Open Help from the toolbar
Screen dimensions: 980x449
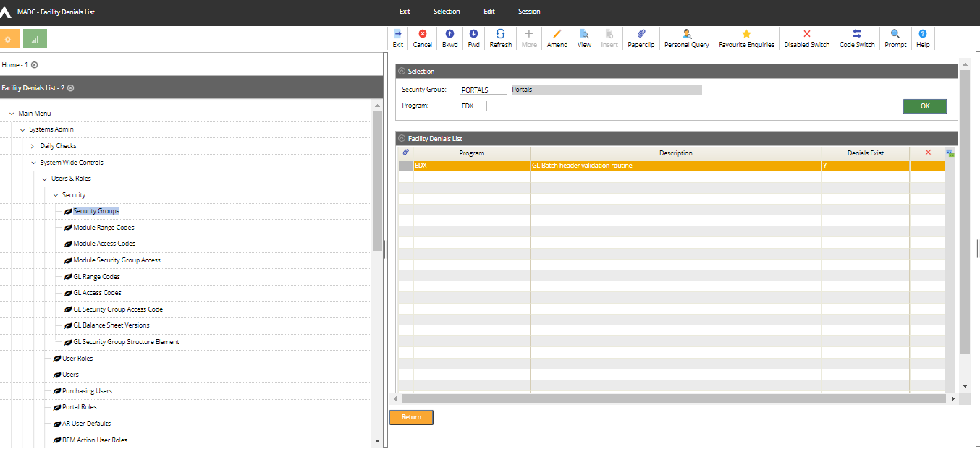923,34
